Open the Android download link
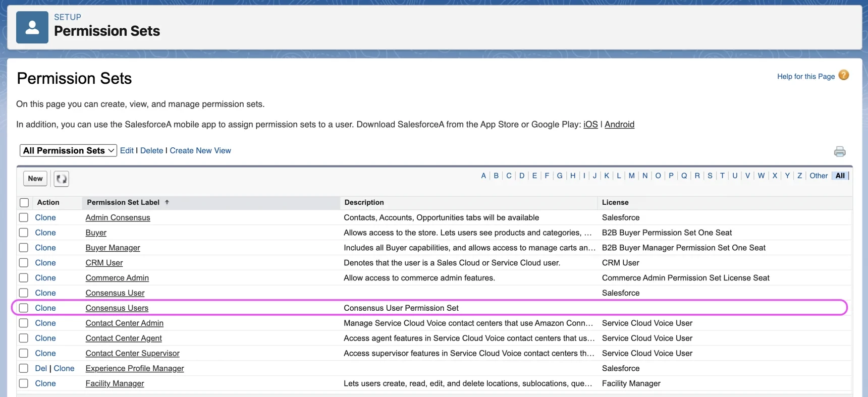 (x=619, y=124)
